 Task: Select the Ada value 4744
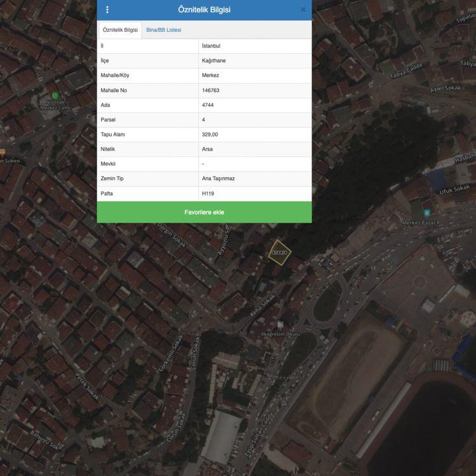(x=255, y=105)
